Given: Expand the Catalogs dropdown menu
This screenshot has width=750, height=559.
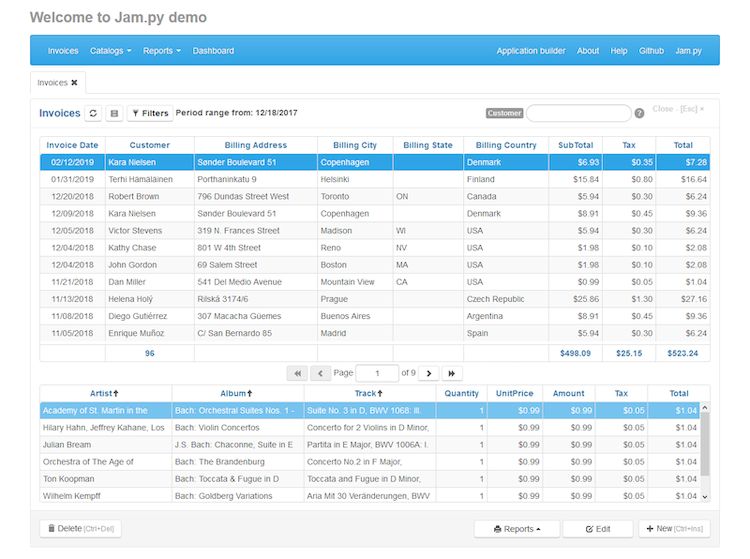Looking at the screenshot, I should 110,51.
